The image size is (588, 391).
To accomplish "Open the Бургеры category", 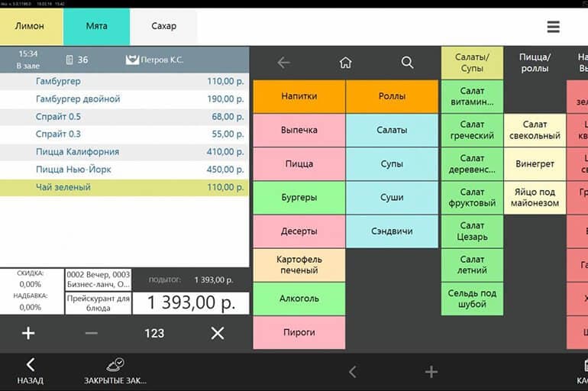I will click(299, 198).
